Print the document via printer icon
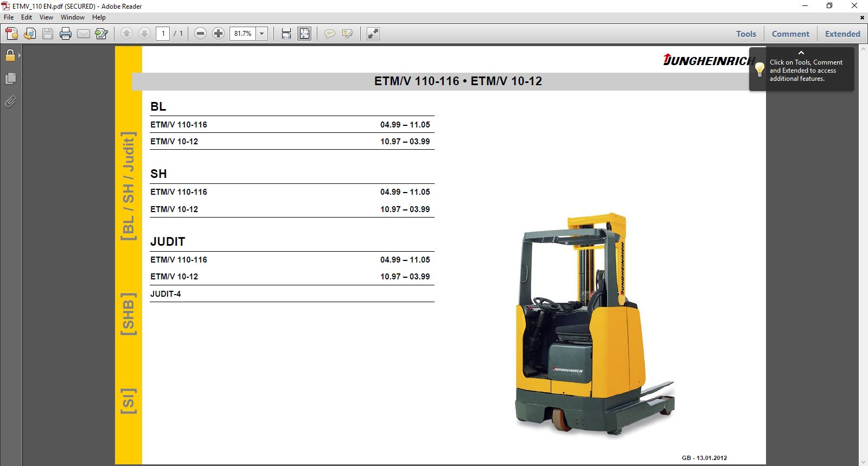This screenshot has width=868, height=466. [x=66, y=34]
